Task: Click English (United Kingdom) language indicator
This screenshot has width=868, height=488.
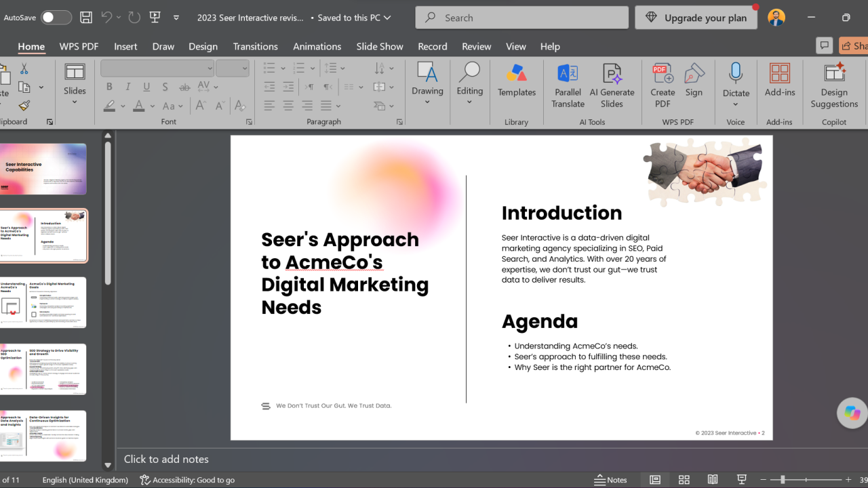Action: [85, 479]
